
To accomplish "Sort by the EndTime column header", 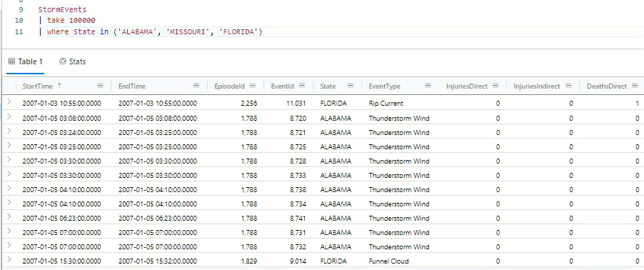I will point(132,86).
